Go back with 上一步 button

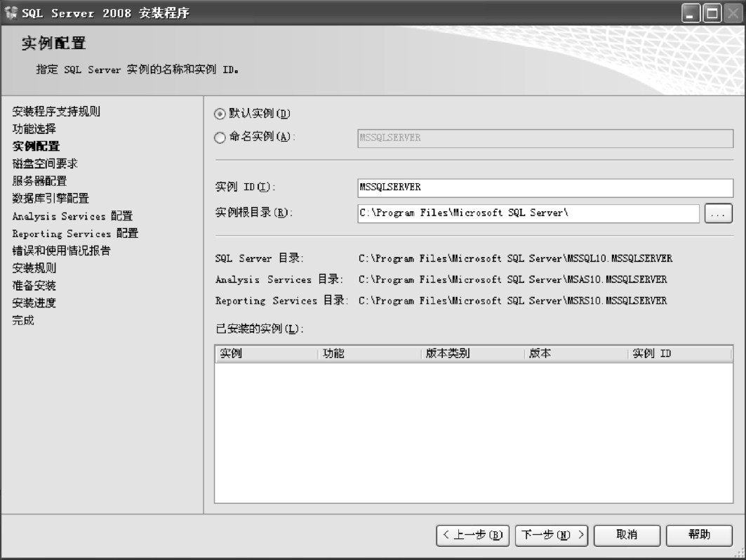[472, 535]
